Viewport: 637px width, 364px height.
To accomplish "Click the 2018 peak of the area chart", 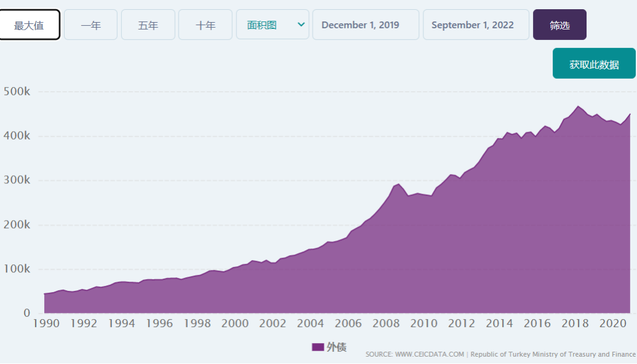I will [578, 107].
